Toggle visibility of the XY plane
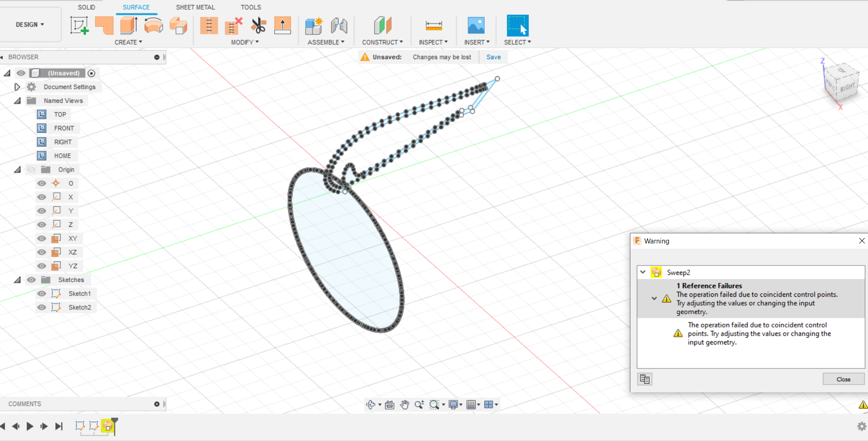Image resolution: width=868 pixels, height=441 pixels. point(42,238)
